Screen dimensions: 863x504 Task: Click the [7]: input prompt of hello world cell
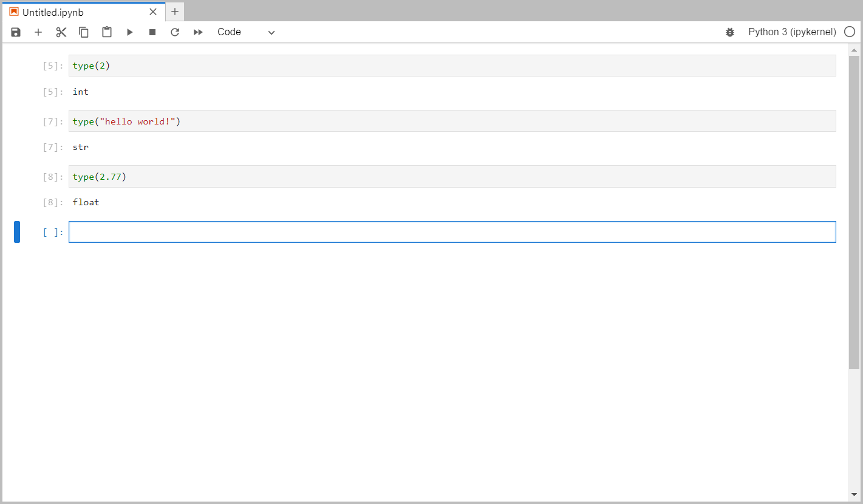pos(53,121)
